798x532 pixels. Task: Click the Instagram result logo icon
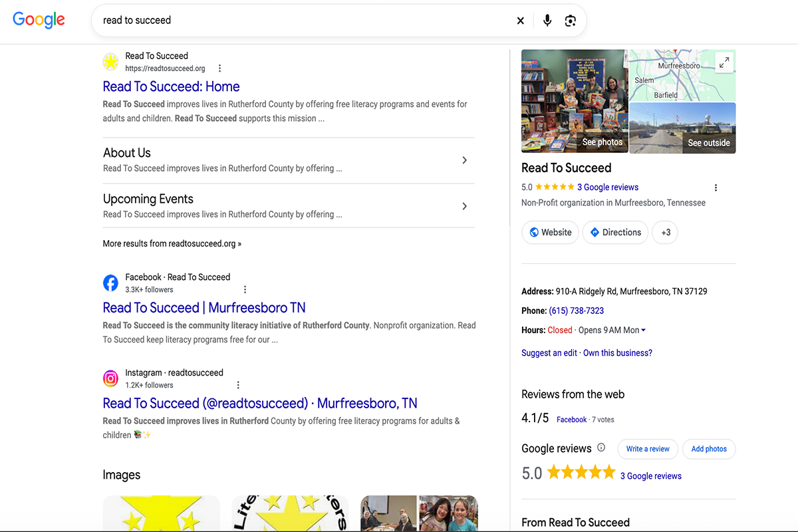pyautogui.click(x=110, y=378)
